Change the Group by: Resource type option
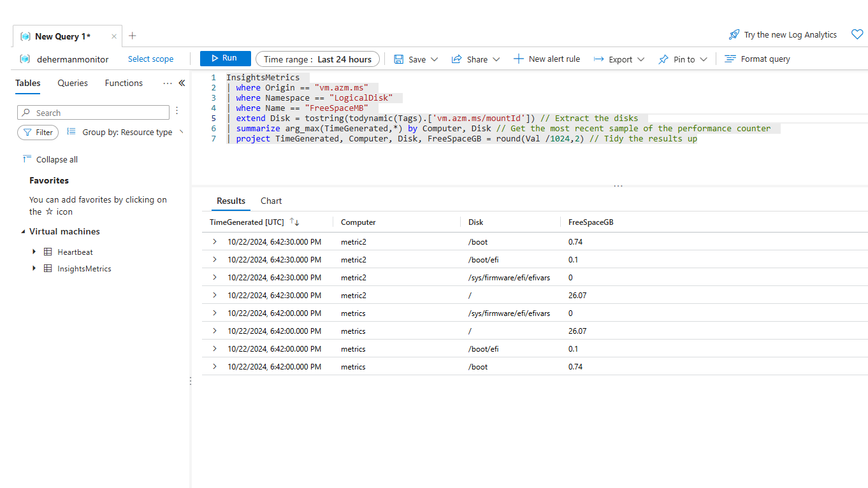 coord(127,132)
